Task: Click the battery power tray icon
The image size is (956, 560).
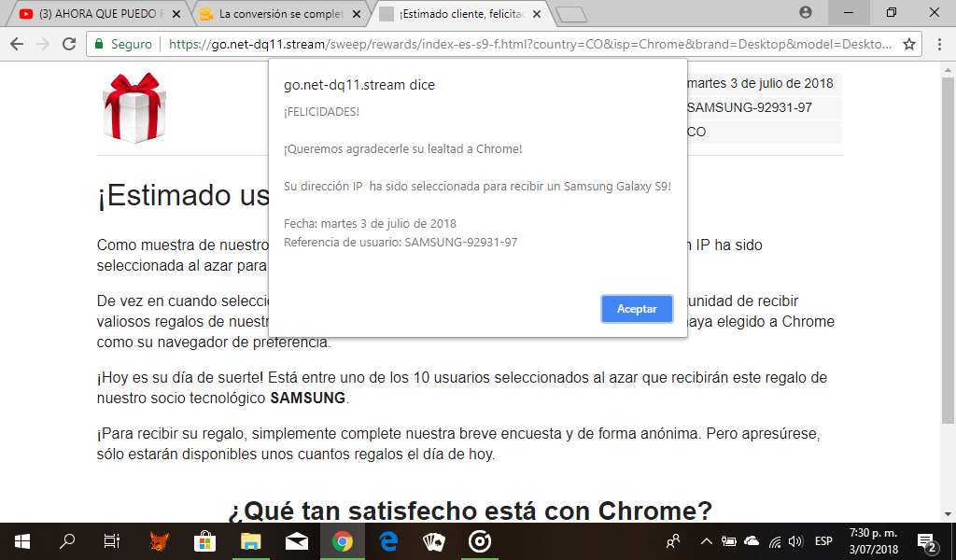Action: [728, 541]
